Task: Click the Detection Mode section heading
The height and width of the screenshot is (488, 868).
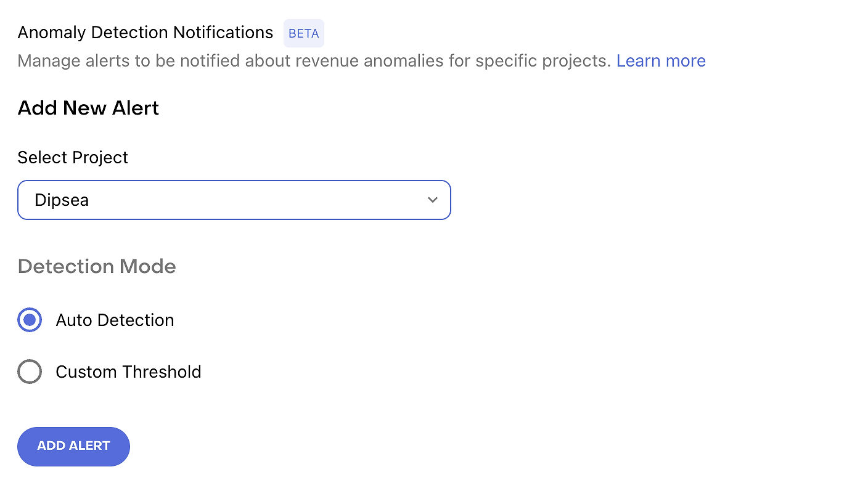Action: click(x=97, y=266)
